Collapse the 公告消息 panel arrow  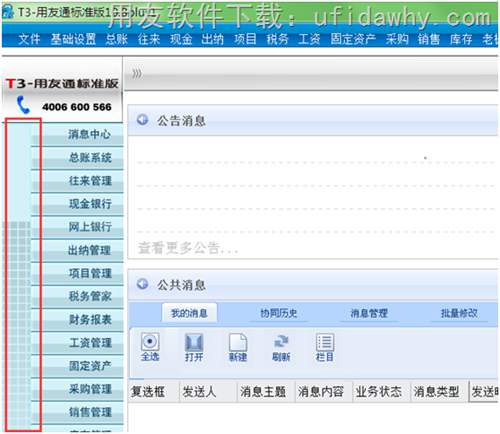coord(143,119)
